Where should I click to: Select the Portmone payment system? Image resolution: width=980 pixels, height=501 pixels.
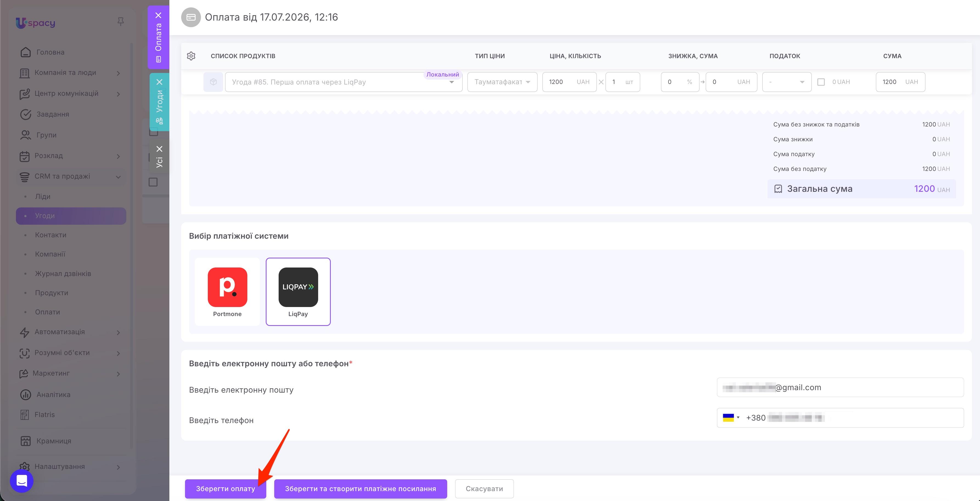click(227, 292)
